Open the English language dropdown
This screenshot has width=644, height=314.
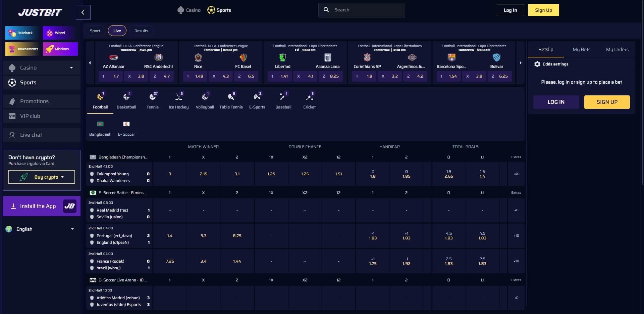(x=40, y=229)
